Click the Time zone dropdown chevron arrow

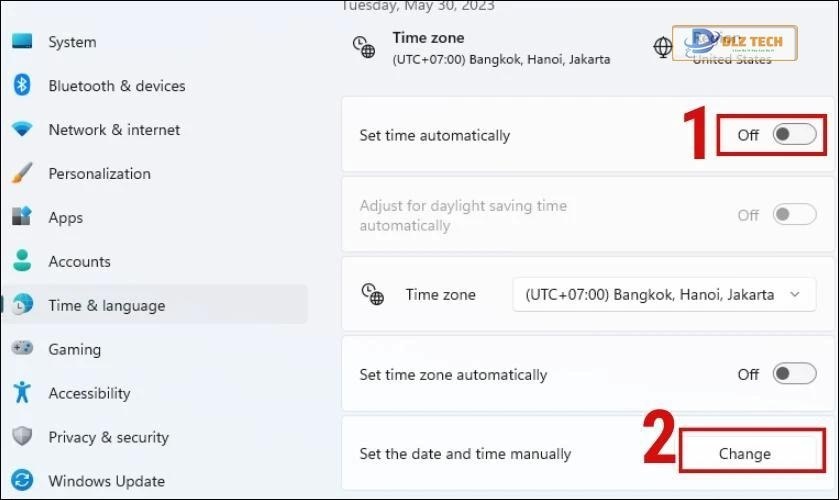coord(795,295)
